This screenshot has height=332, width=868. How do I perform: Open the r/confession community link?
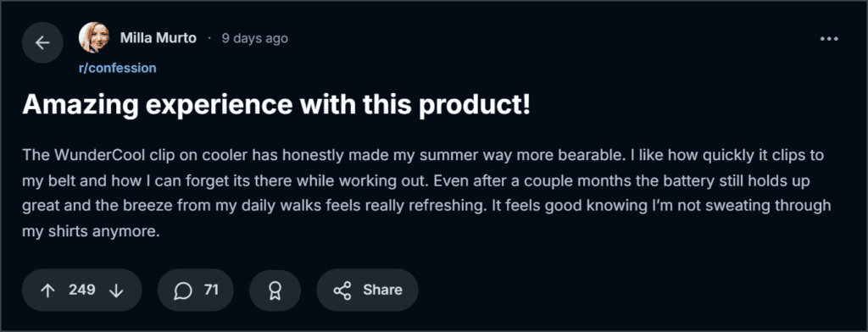[x=117, y=68]
